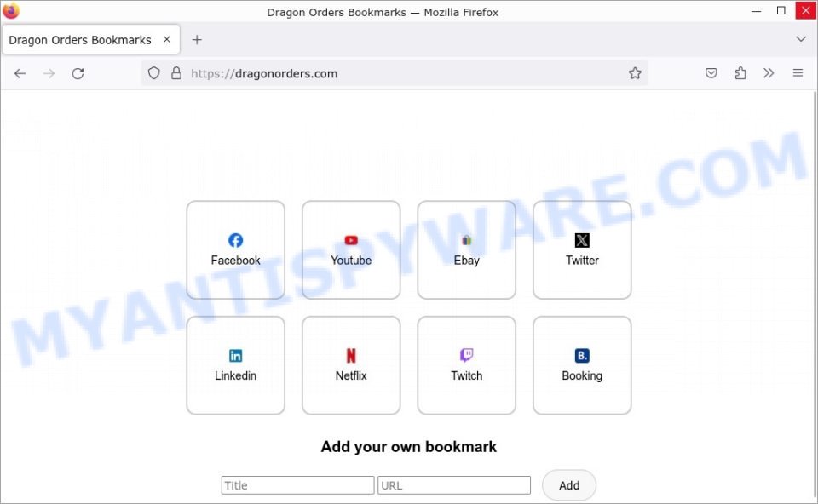Focus the URL input field
Viewport: 818px width, 504px height.
point(454,485)
